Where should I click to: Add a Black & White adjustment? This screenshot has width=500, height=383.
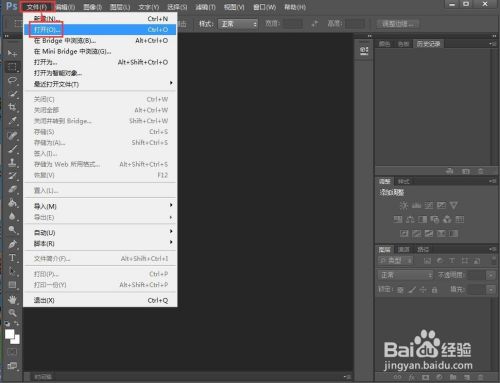click(x=423, y=219)
